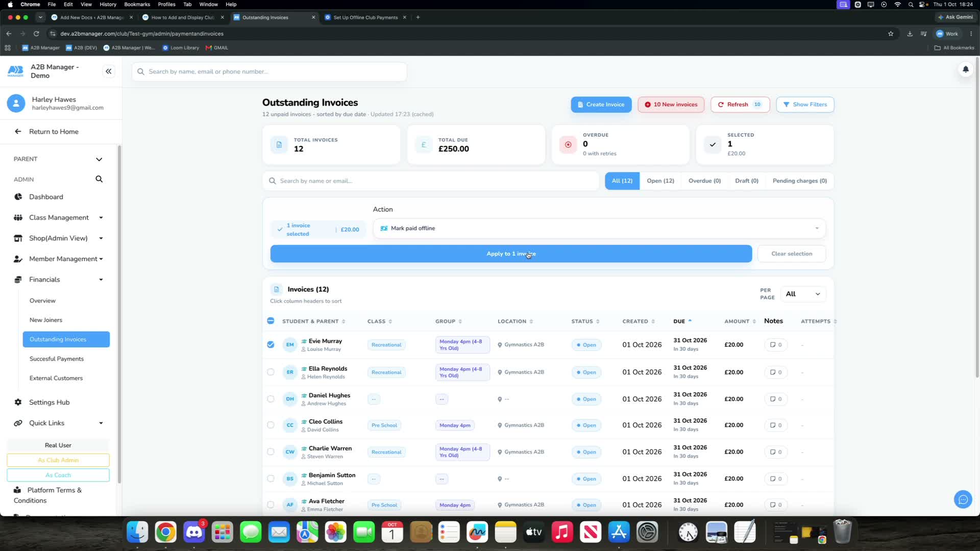Open the Per Page All dropdown
980x551 pixels.
click(x=803, y=294)
